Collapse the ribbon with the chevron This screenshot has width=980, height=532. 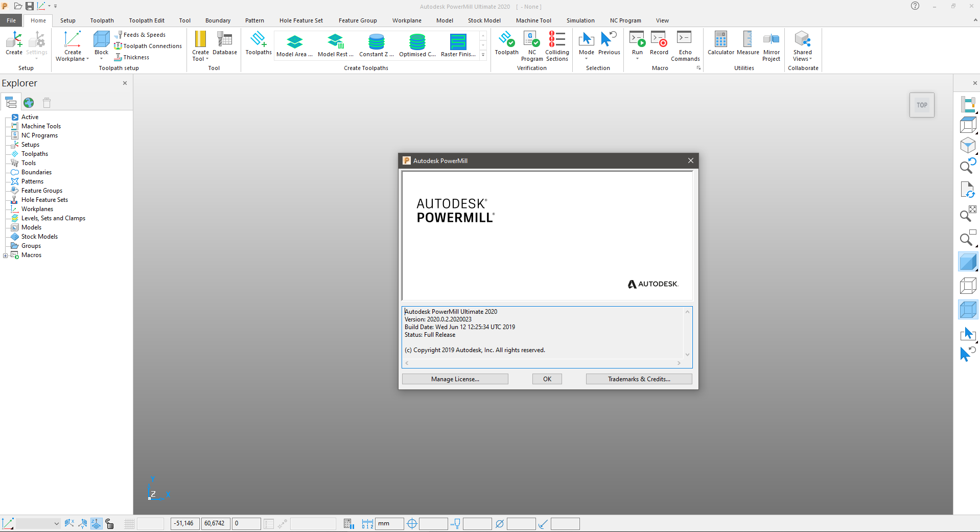tap(975, 20)
